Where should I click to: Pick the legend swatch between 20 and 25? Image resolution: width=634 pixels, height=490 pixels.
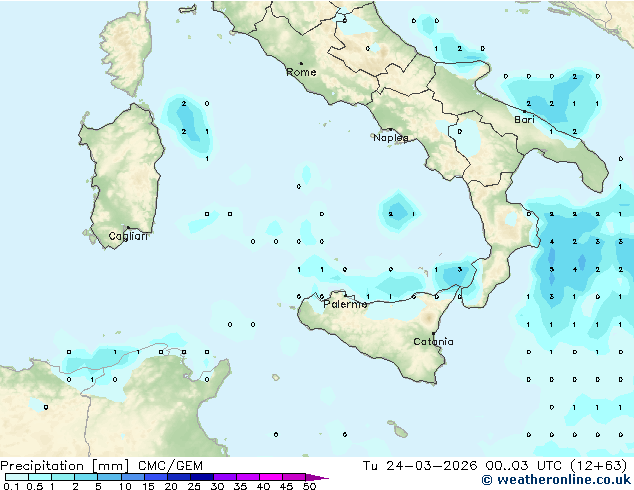(x=178, y=477)
